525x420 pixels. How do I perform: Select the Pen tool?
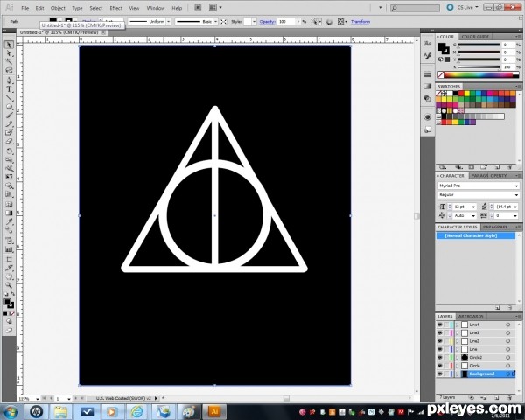click(9, 80)
